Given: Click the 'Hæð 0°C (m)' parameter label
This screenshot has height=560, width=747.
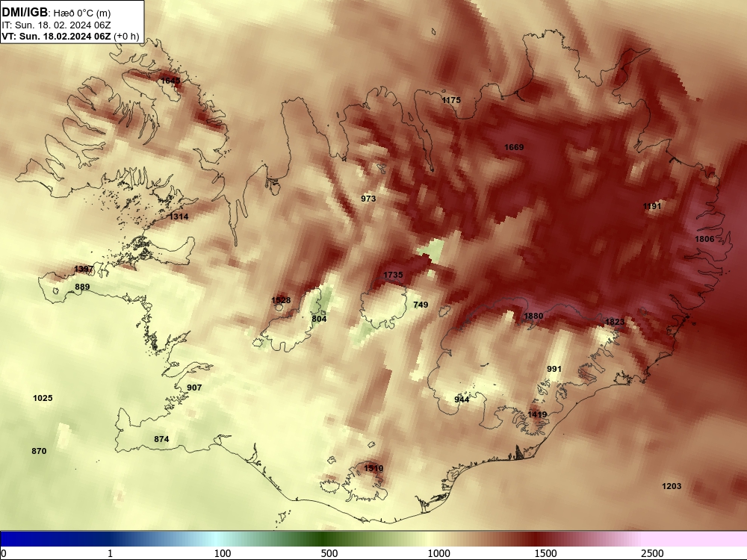Looking at the screenshot, I should click(82, 13).
